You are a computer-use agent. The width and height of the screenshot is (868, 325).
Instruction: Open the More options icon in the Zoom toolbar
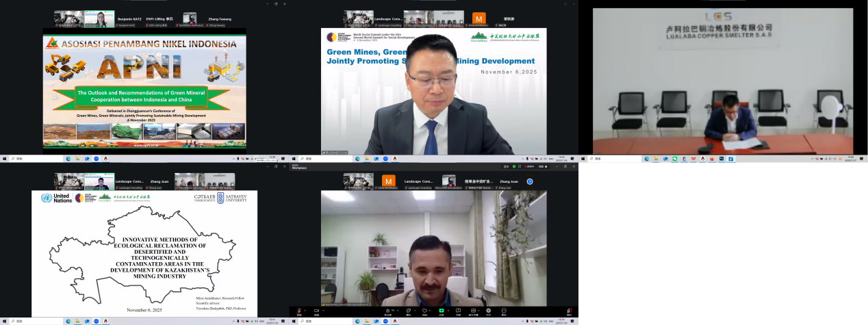tap(504, 311)
